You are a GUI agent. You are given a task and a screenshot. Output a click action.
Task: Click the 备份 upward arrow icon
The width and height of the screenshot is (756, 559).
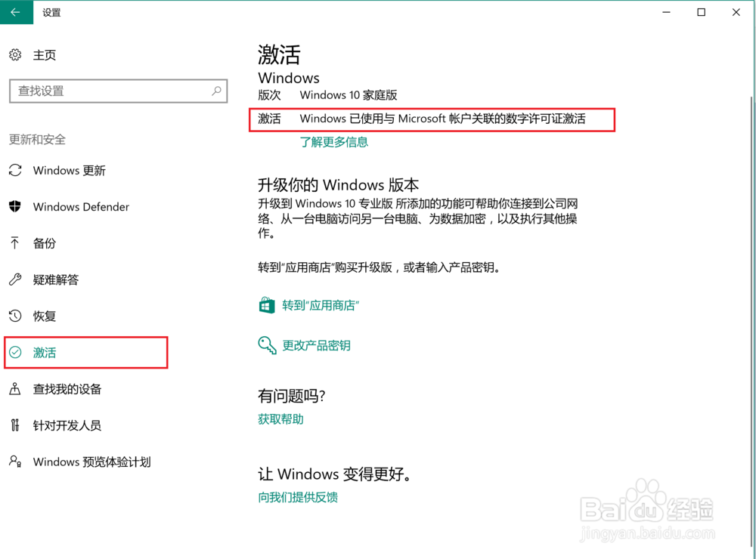(15, 243)
